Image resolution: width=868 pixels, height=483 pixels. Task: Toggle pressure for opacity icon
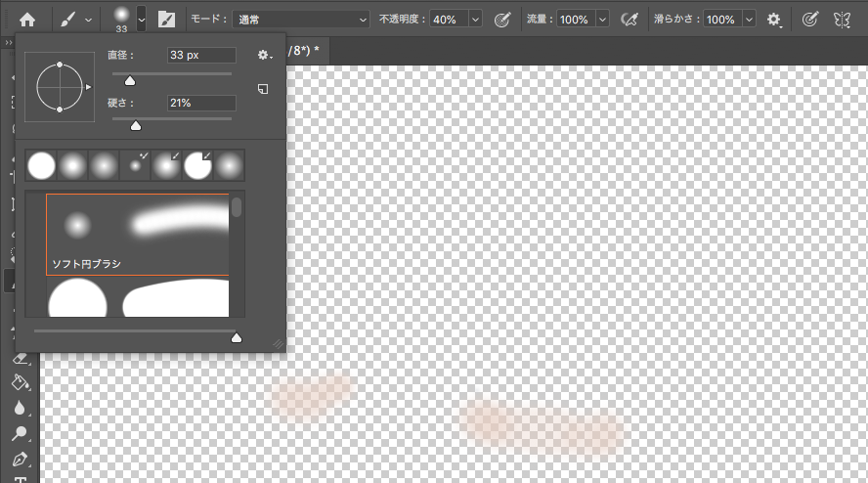(x=502, y=20)
